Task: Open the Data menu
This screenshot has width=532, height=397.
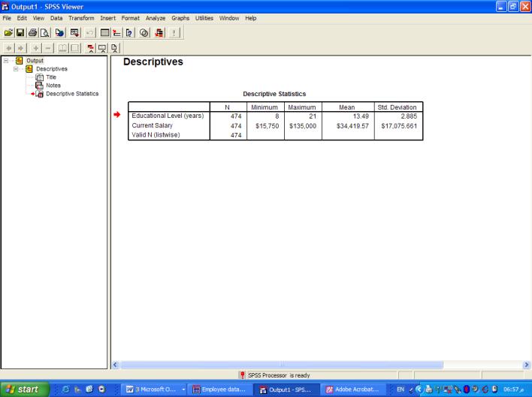Action: [x=56, y=18]
